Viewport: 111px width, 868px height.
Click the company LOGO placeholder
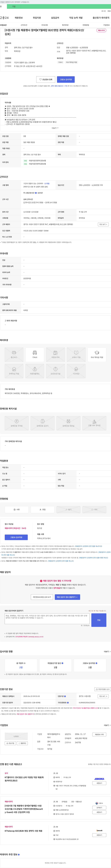click(x=16, y=736)
